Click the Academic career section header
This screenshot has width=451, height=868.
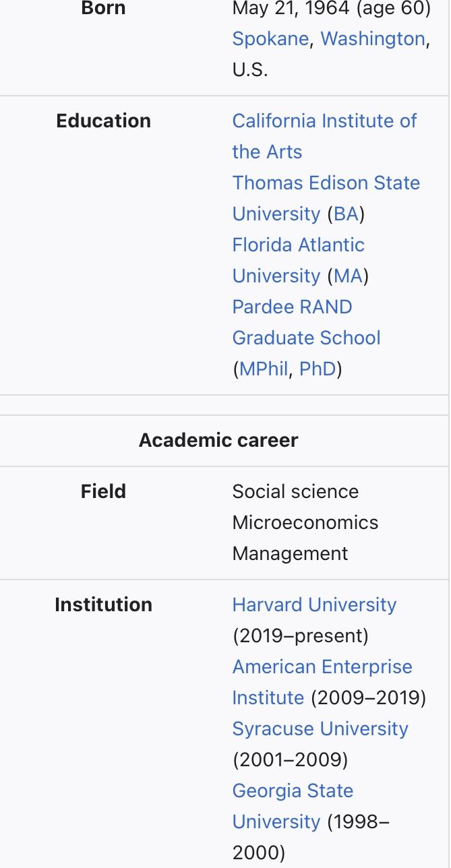(218, 441)
